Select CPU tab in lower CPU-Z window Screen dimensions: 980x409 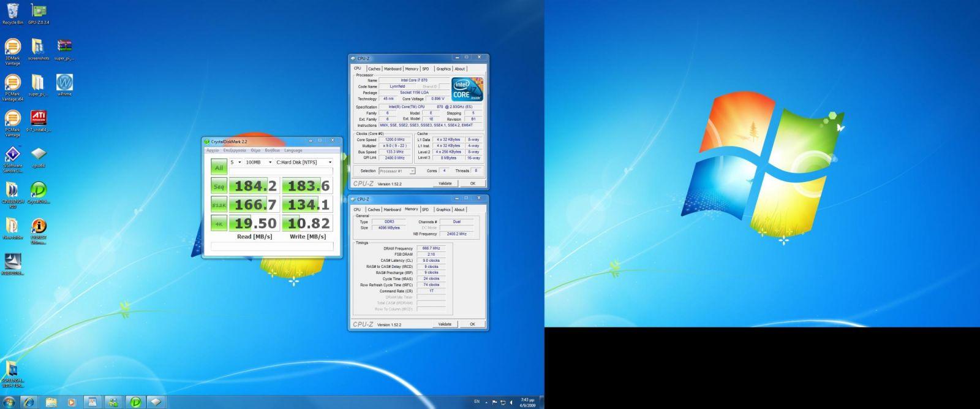[x=357, y=210]
